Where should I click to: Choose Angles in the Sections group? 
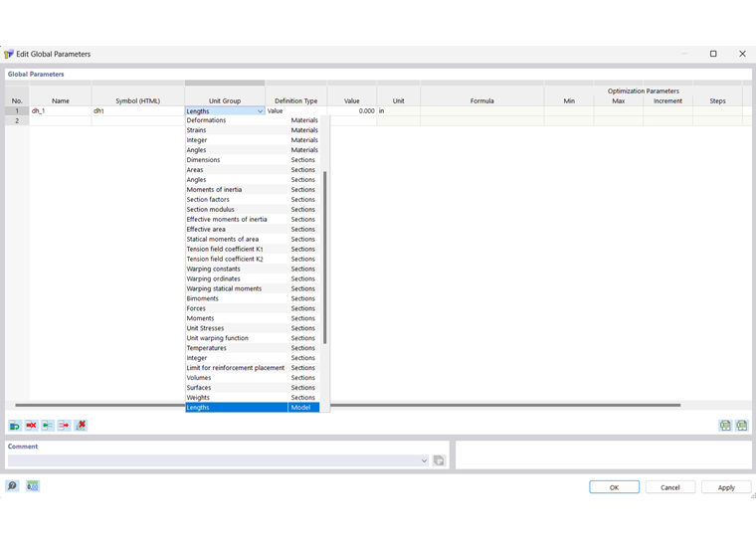(x=252, y=180)
